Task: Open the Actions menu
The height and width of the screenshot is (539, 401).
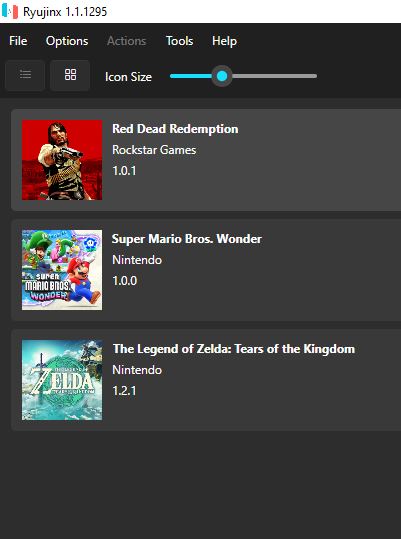Action: (126, 41)
